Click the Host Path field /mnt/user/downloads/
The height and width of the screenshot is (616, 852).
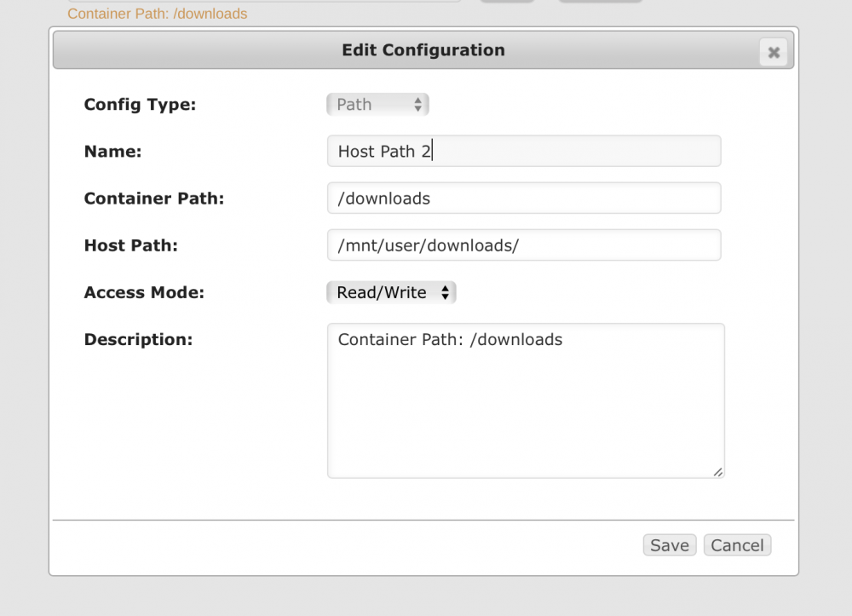click(x=524, y=245)
